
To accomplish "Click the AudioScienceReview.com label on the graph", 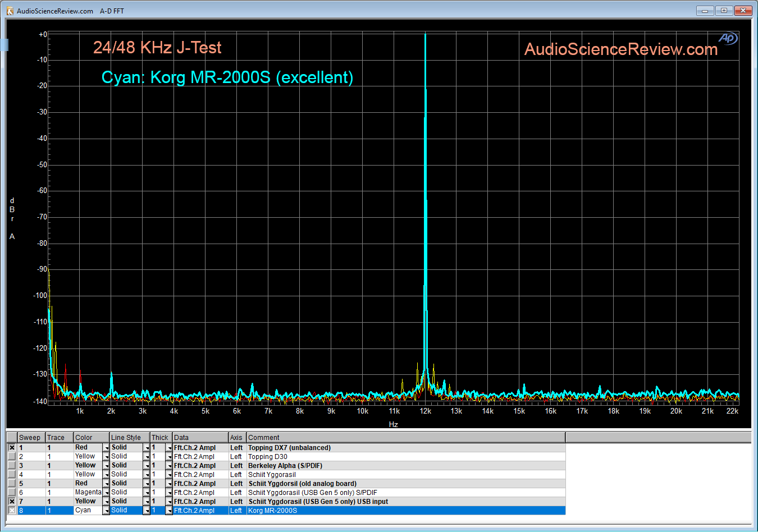I will [x=621, y=49].
